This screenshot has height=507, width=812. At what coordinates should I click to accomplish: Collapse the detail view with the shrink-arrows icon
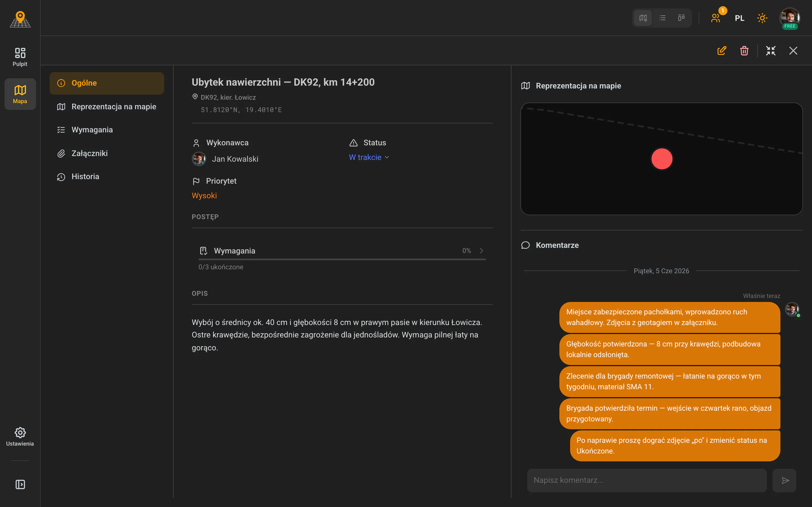click(x=771, y=51)
